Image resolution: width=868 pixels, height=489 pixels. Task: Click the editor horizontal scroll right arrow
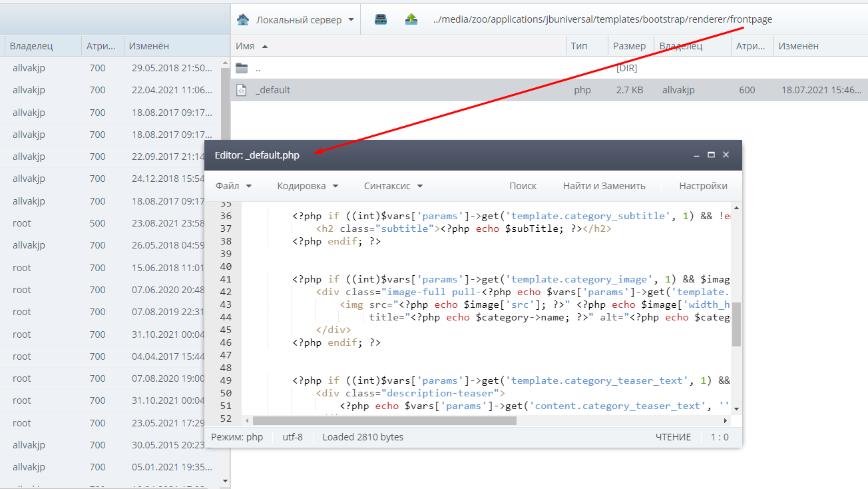pos(726,420)
